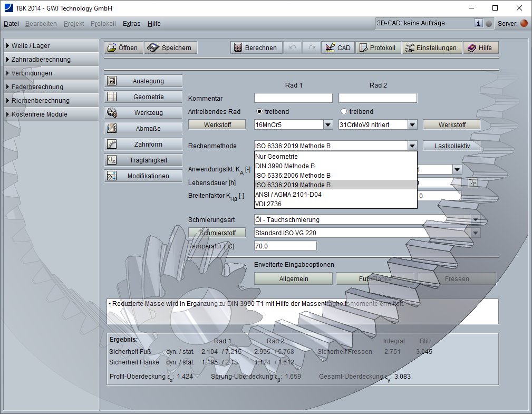Generate the Protokoll using its toolbar icon
This screenshot has height=414, width=532.
pyautogui.click(x=364, y=47)
